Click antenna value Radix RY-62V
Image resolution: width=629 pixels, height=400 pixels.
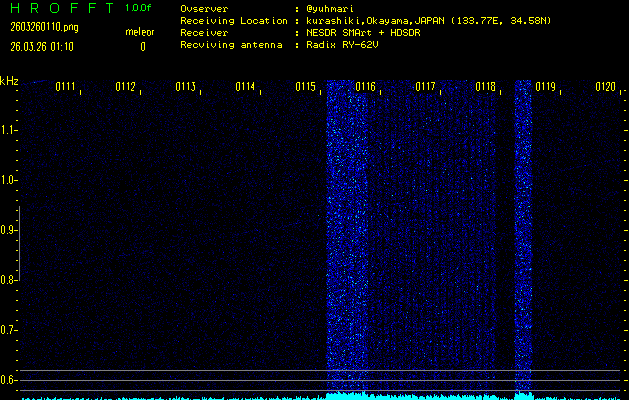coord(342,45)
